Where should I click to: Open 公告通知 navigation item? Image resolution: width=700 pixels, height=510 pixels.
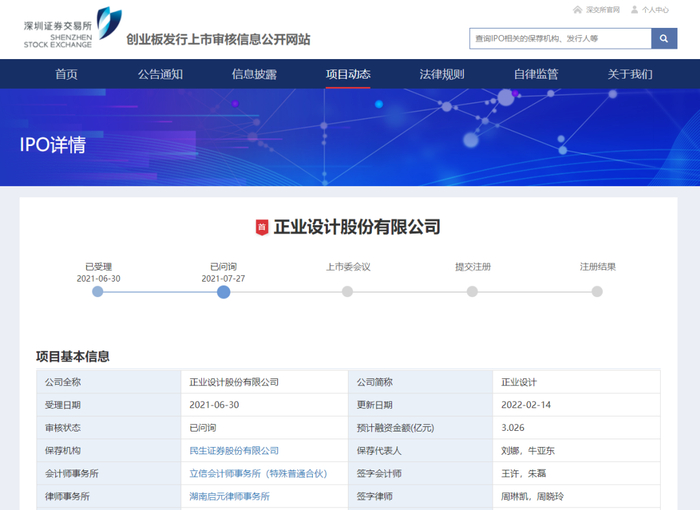[160, 74]
